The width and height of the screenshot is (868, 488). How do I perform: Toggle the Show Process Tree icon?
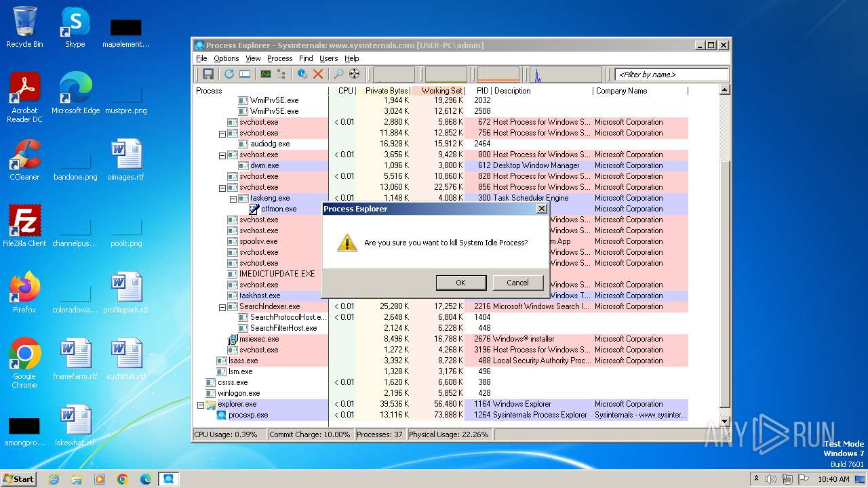[281, 74]
